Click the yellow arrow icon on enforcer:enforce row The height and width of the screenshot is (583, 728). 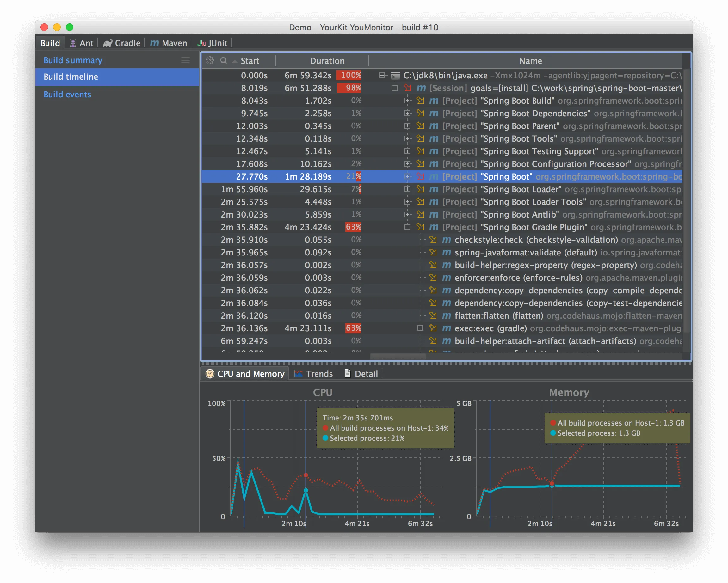[x=433, y=278]
